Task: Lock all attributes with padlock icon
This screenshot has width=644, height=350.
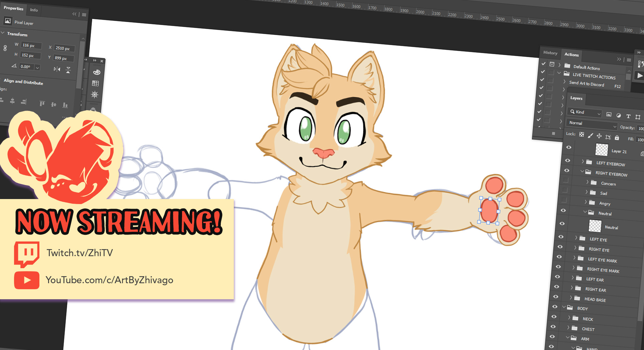Action: tap(617, 138)
